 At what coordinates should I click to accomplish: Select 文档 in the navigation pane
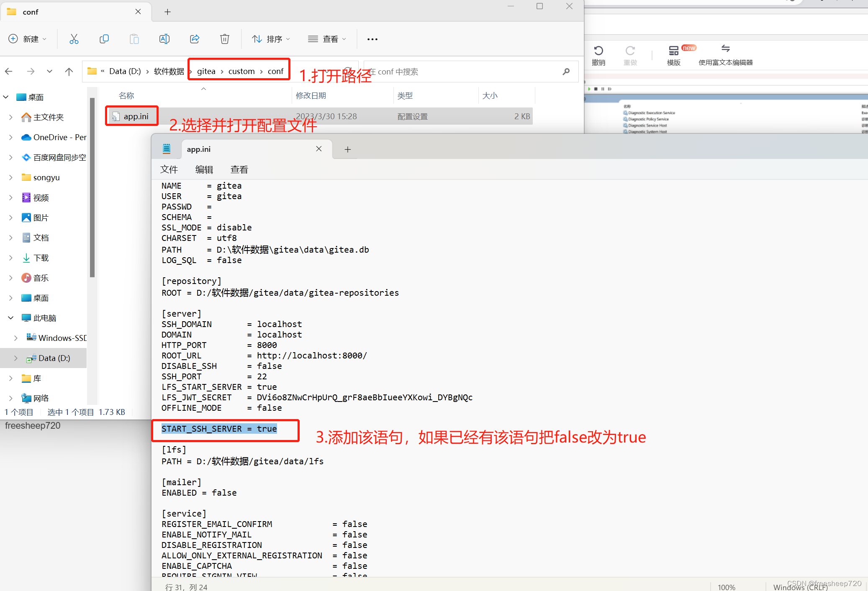tap(41, 238)
